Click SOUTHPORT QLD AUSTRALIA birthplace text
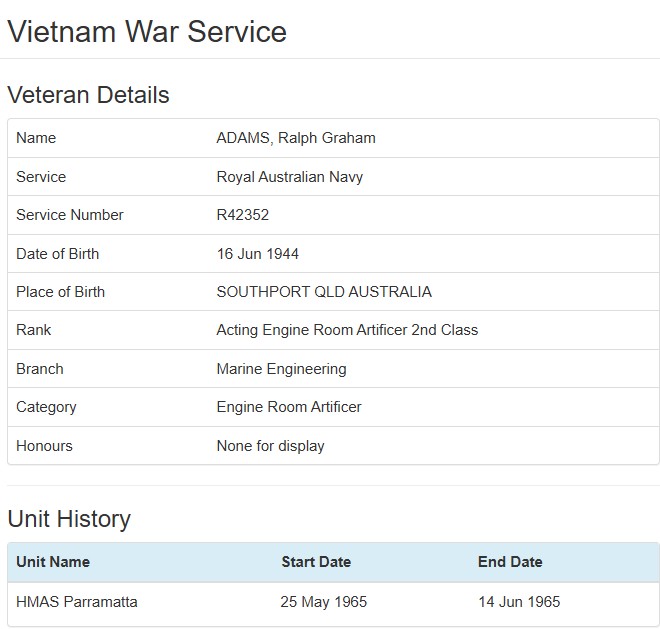Viewport: 660px width, 629px height. (x=324, y=292)
